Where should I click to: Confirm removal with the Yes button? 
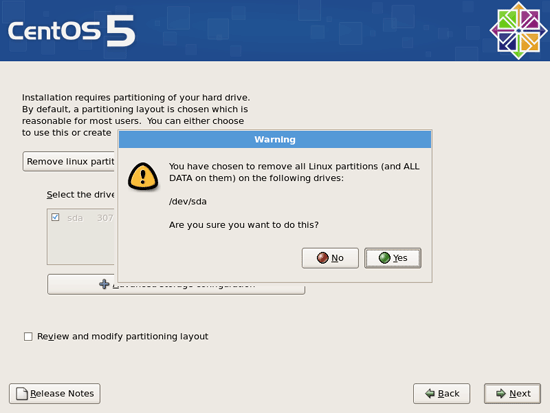[393, 258]
